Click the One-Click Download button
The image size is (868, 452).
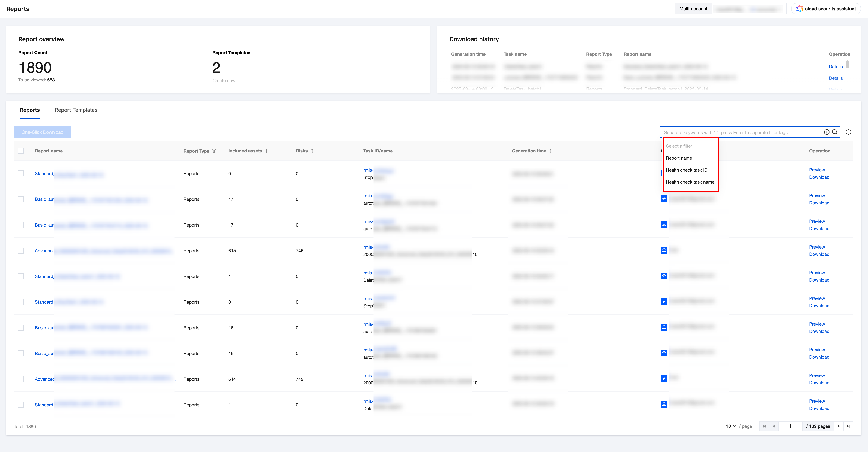43,132
